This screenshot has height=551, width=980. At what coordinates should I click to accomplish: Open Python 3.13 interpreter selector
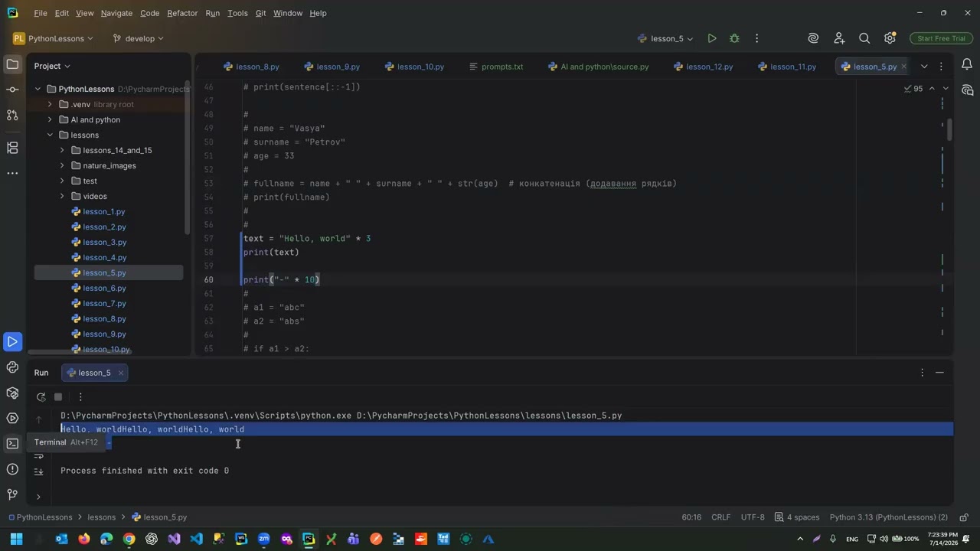(888, 517)
